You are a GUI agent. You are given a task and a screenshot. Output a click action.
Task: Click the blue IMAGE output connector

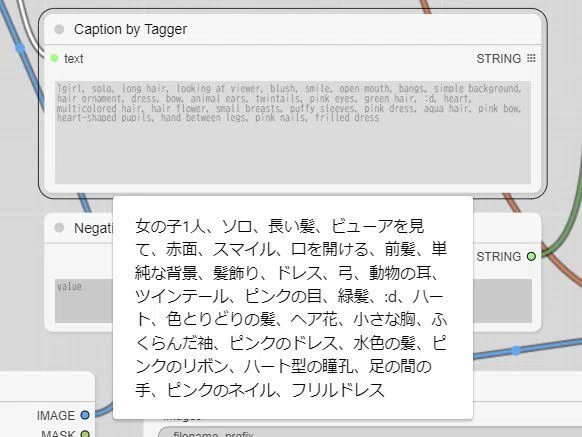(x=85, y=415)
